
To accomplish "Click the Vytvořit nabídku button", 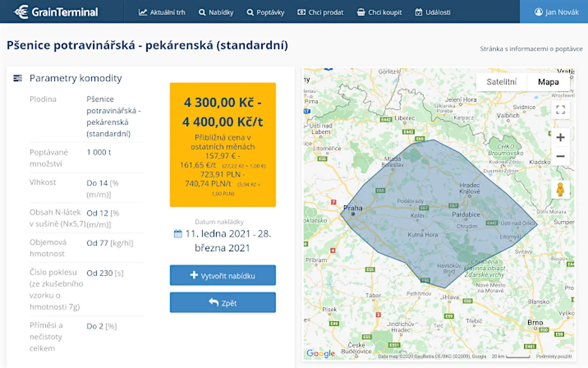I will (223, 276).
